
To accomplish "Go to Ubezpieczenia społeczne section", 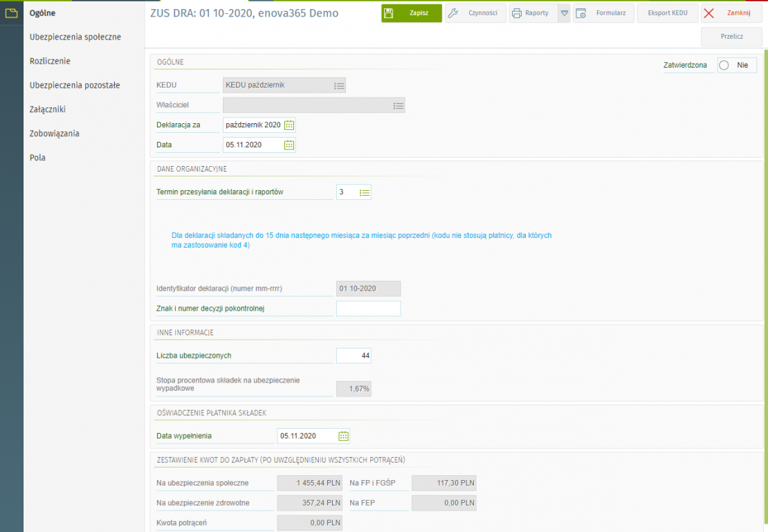I will (x=75, y=37).
